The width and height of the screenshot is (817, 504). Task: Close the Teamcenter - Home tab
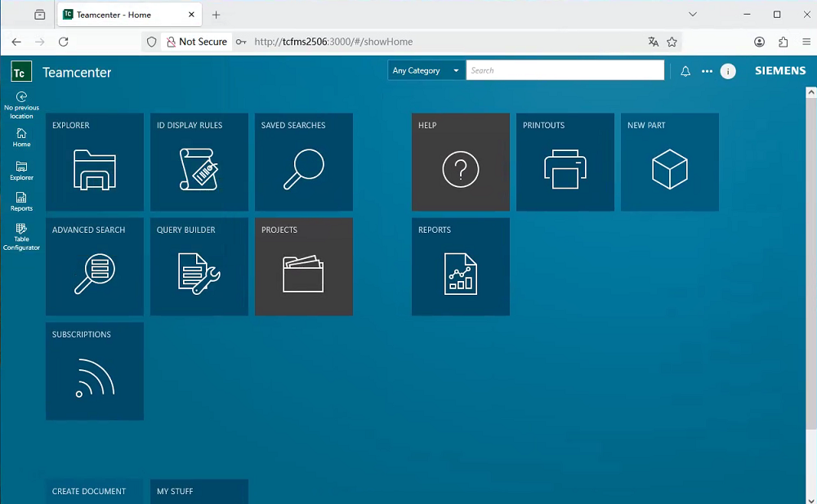(x=191, y=15)
